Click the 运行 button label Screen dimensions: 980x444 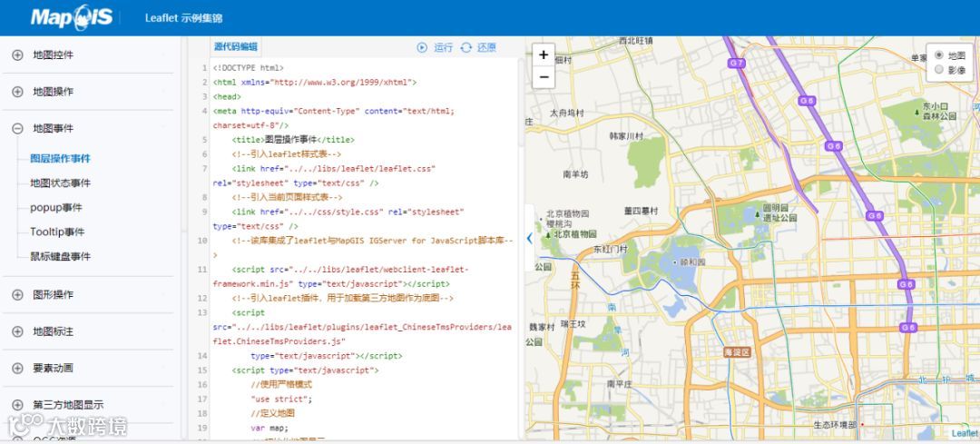point(443,47)
